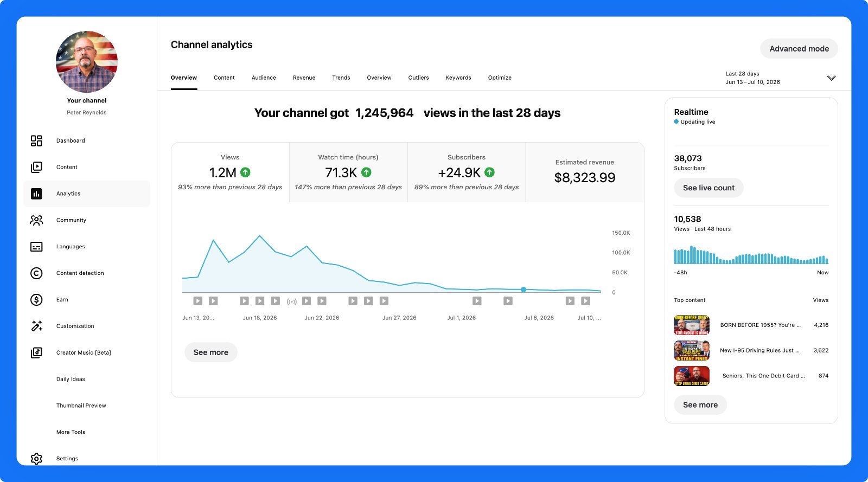The image size is (868, 482).
Task: Select the Outliers tab
Action: 418,78
